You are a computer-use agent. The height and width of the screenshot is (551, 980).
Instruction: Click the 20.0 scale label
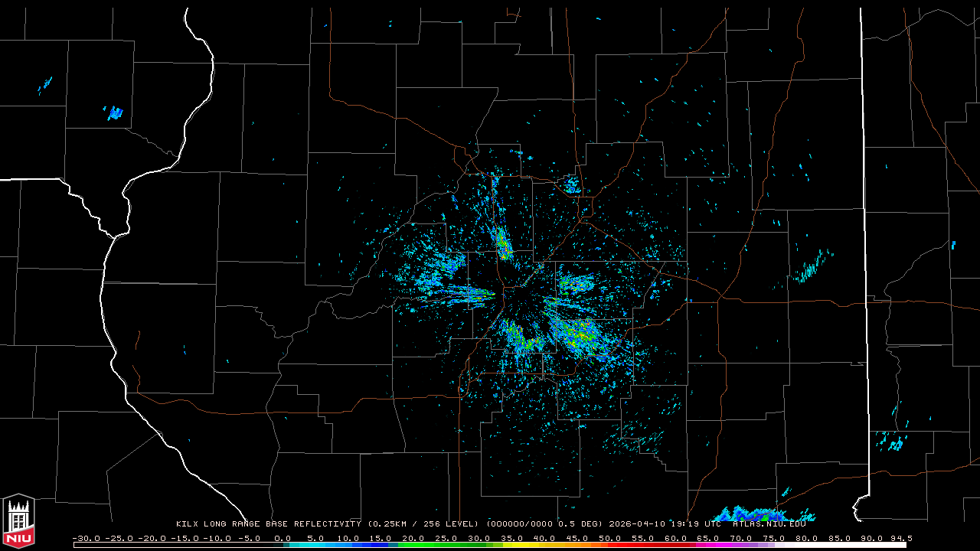click(x=413, y=539)
